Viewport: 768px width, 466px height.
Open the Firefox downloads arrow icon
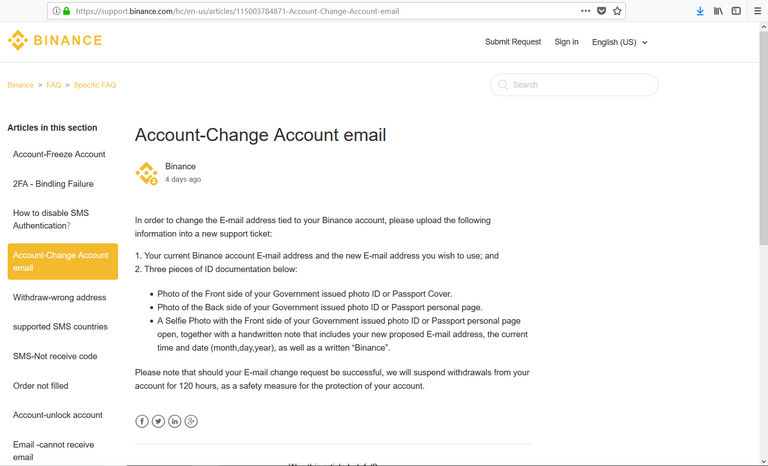coord(700,11)
